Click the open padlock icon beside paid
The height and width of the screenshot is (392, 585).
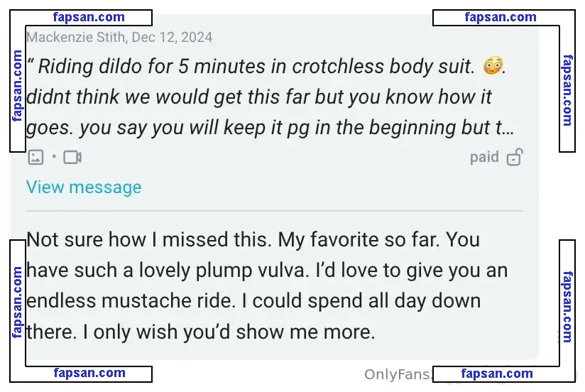pyautogui.click(x=515, y=157)
